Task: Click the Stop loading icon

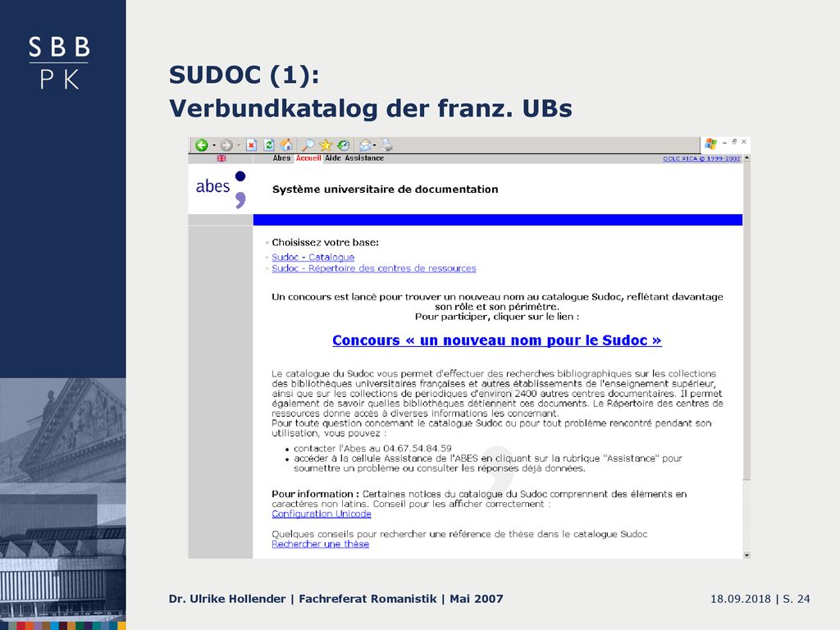Action: pyautogui.click(x=251, y=145)
